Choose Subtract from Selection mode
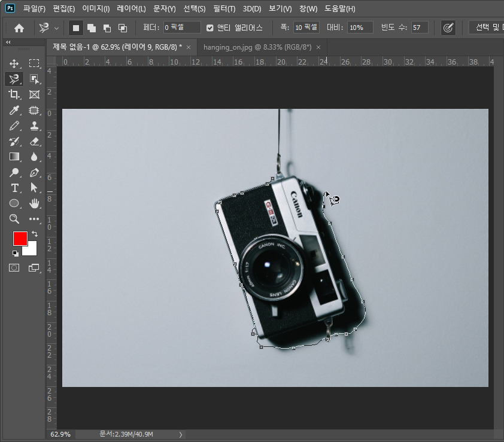504x442 pixels. pyautogui.click(x=107, y=28)
